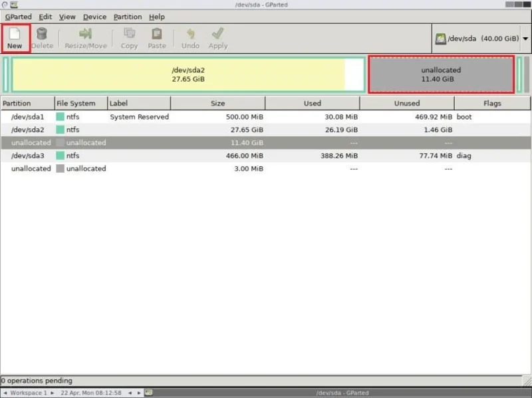Click the ntfs color swatch for /dev/sda3
532x398 pixels.
tap(60, 155)
